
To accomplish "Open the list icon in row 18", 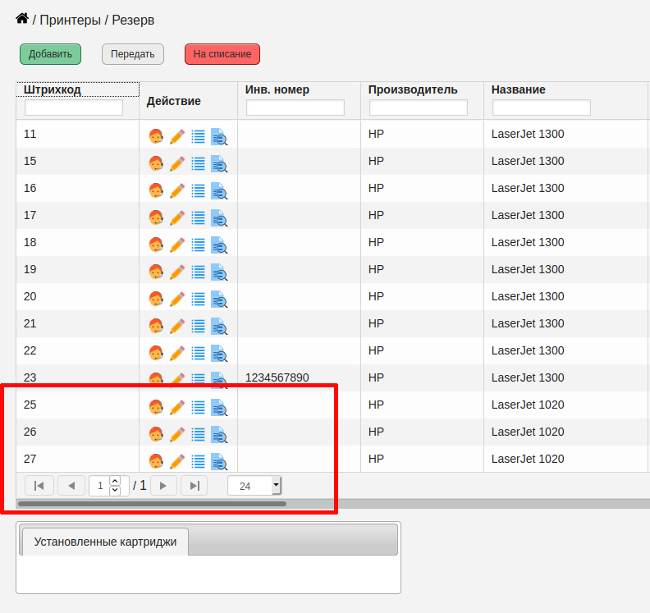I will click(x=198, y=245).
